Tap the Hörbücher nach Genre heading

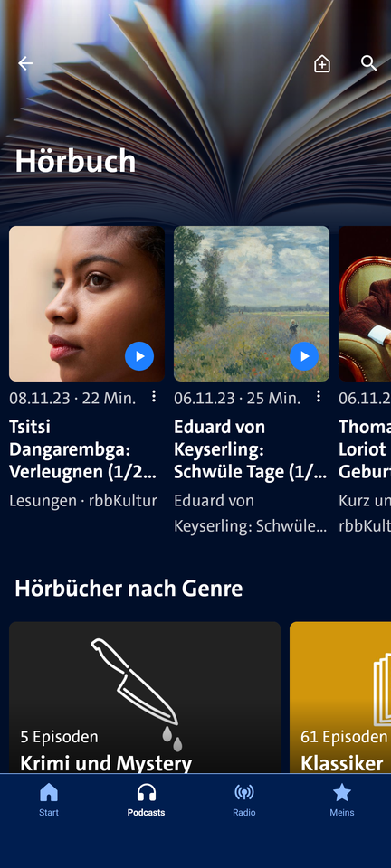click(129, 589)
